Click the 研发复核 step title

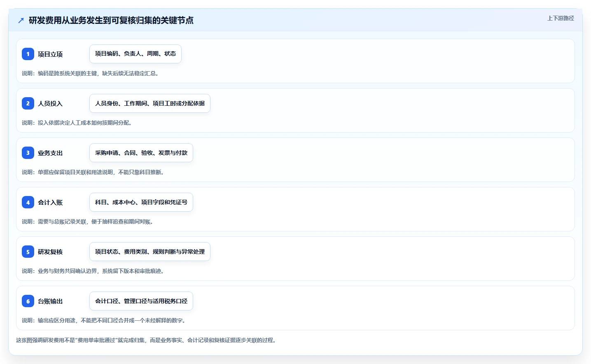pos(50,252)
